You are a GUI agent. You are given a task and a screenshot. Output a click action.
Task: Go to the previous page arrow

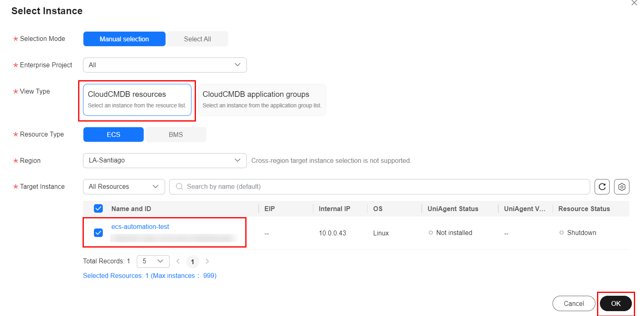point(178,261)
